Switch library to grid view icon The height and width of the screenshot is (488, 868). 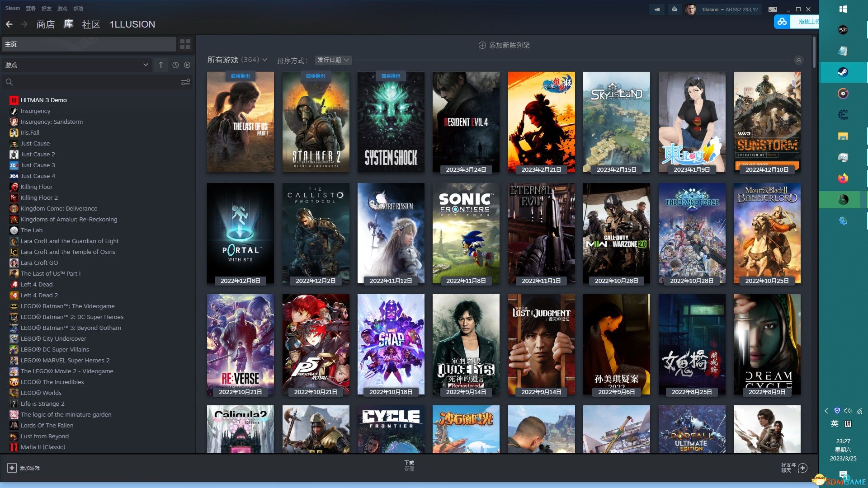tap(185, 44)
